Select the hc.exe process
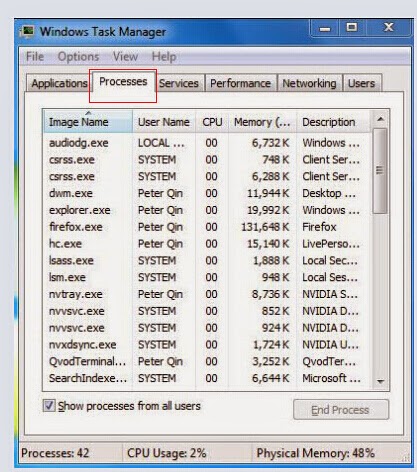Screen dimensions: 417x472 coord(207,244)
